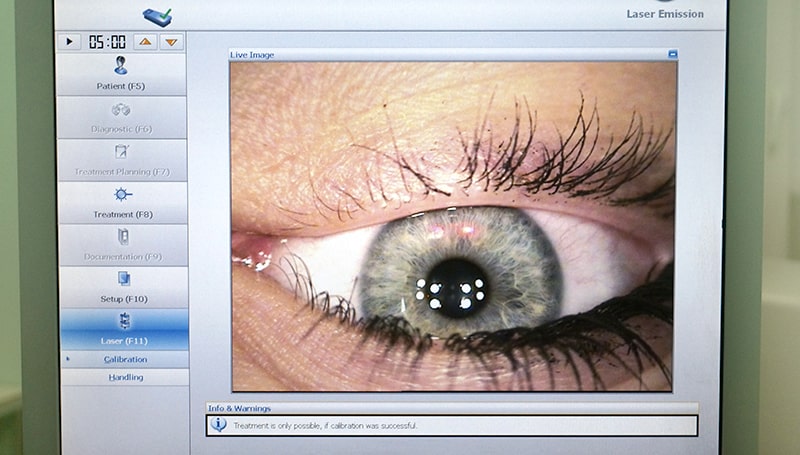
Task: Click the info icon in Info & Warnings
Action: (x=218, y=425)
